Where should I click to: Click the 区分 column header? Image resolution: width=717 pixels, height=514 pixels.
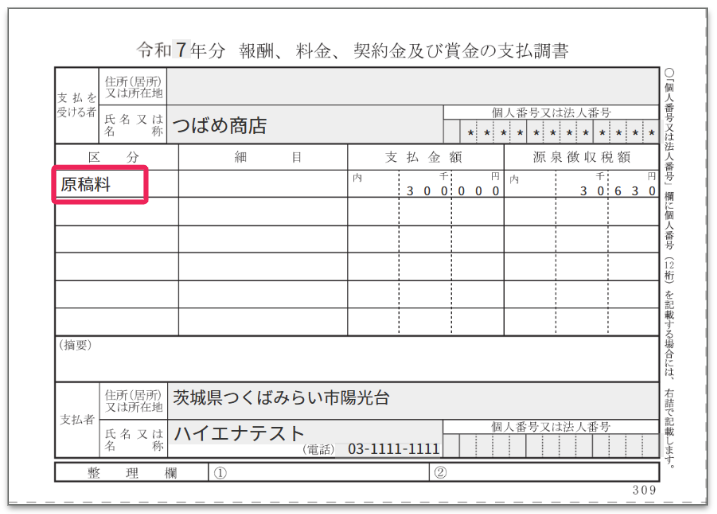pyautogui.click(x=113, y=157)
